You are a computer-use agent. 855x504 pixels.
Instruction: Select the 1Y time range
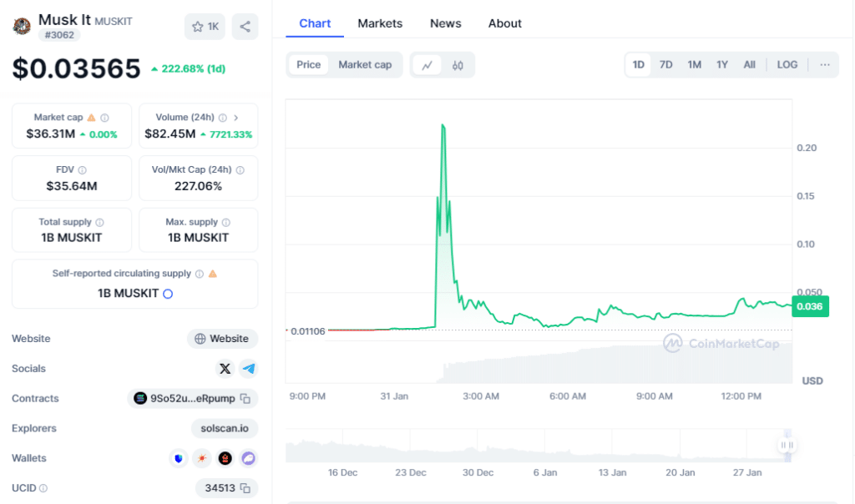(722, 65)
